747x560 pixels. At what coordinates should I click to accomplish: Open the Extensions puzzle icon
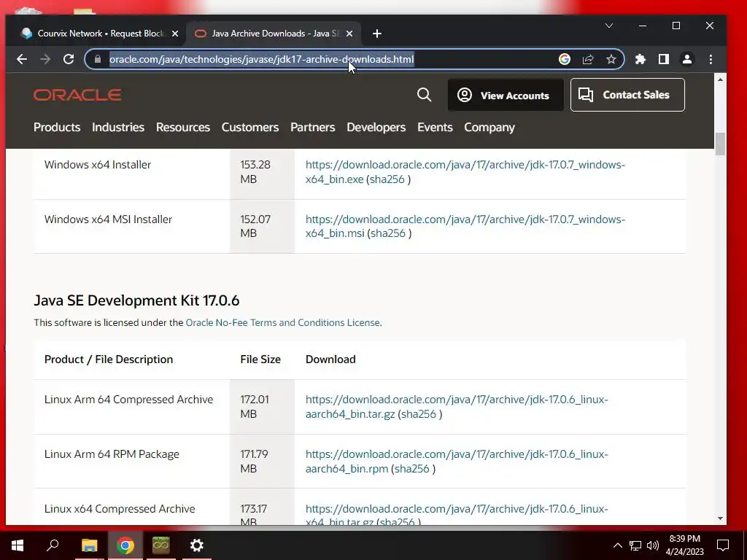click(x=640, y=59)
